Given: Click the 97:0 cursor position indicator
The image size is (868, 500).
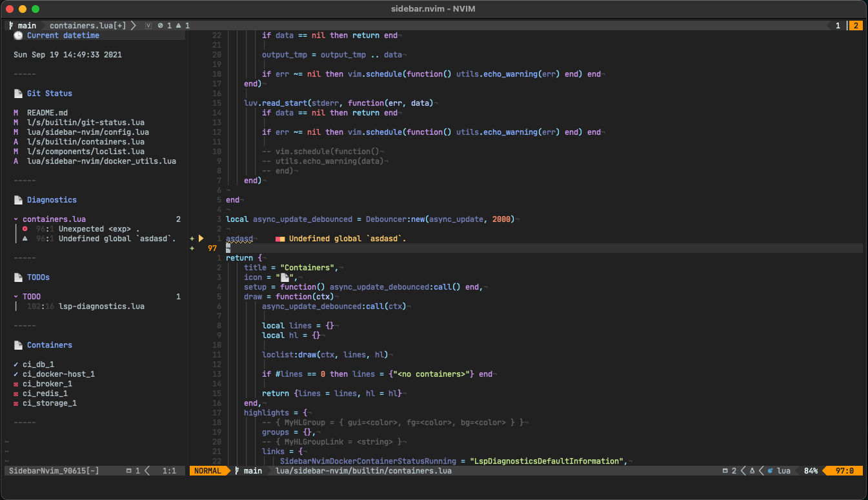Looking at the screenshot, I should (x=845, y=471).
